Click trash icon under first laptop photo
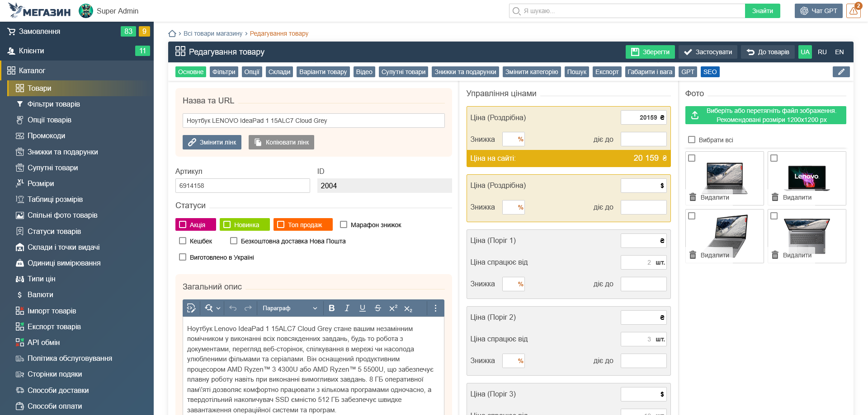Image resolution: width=868 pixels, height=415 pixels. [x=693, y=197]
